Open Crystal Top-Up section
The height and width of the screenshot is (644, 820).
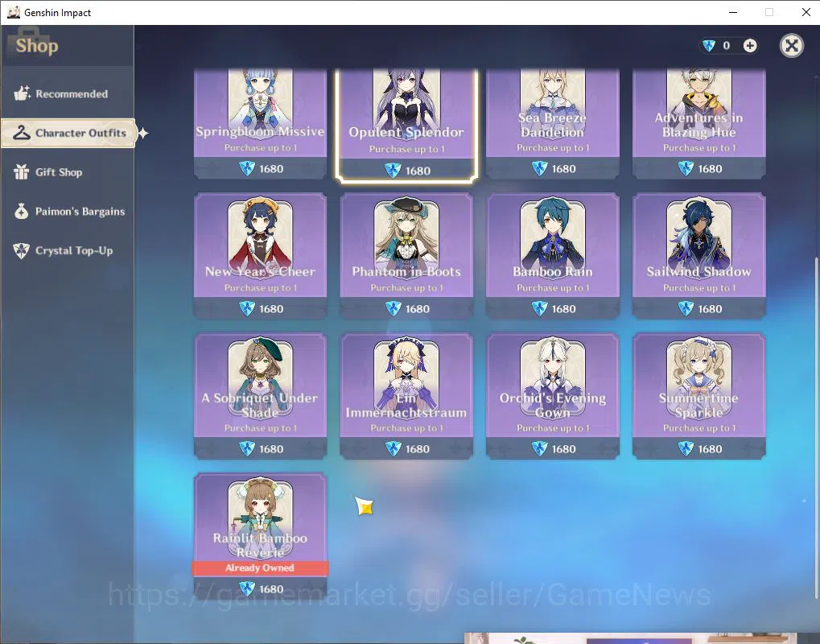[x=67, y=250]
